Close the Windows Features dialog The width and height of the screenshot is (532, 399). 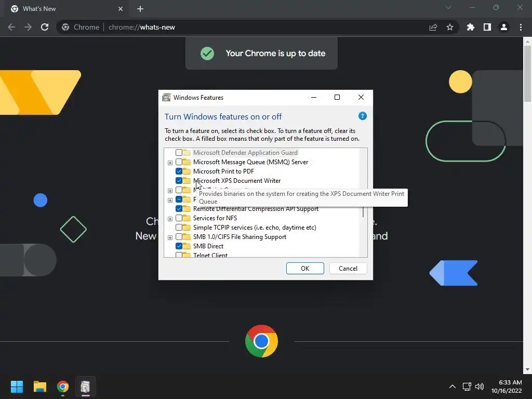(361, 97)
